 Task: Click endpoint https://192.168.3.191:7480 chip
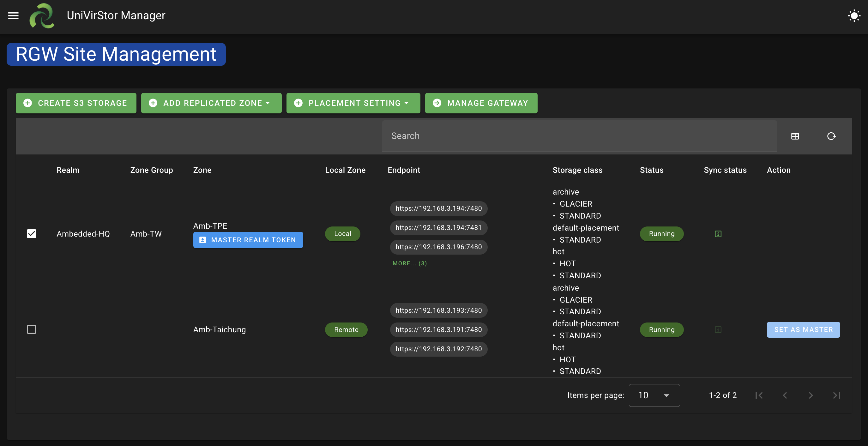tap(438, 329)
